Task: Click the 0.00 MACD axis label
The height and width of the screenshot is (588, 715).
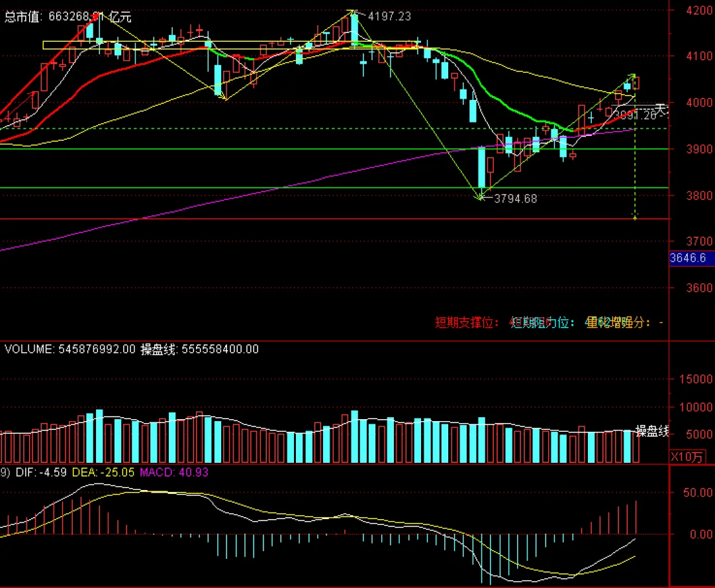Action: (x=700, y=534)
